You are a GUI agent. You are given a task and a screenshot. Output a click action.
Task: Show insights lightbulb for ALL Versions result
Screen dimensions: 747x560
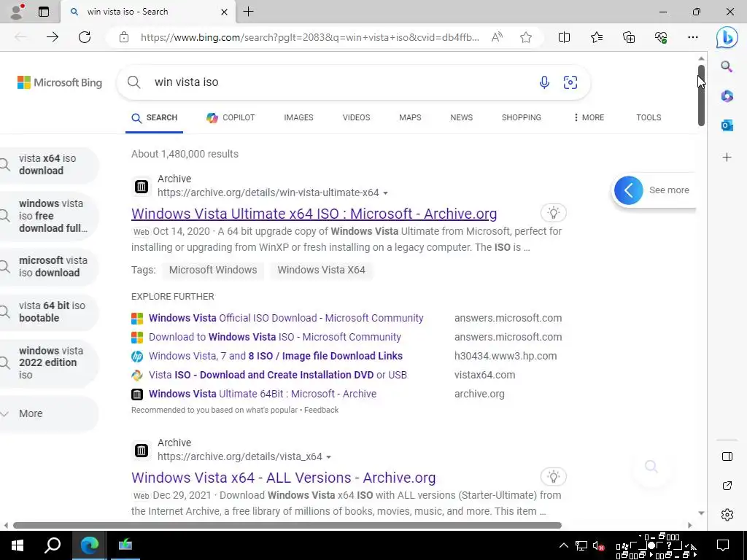553,477
